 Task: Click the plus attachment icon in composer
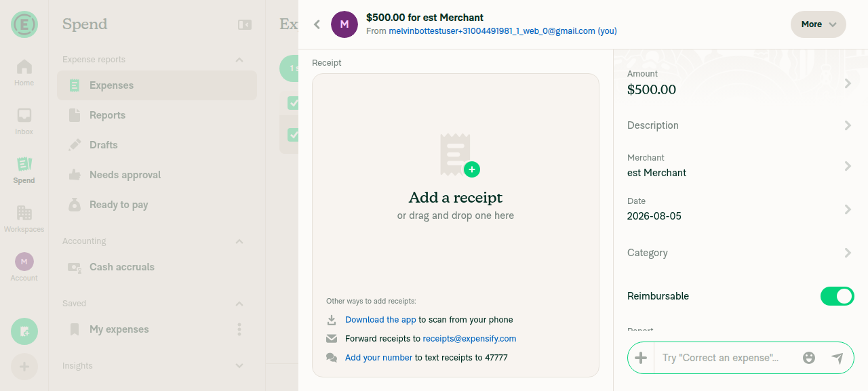(641, 358)
